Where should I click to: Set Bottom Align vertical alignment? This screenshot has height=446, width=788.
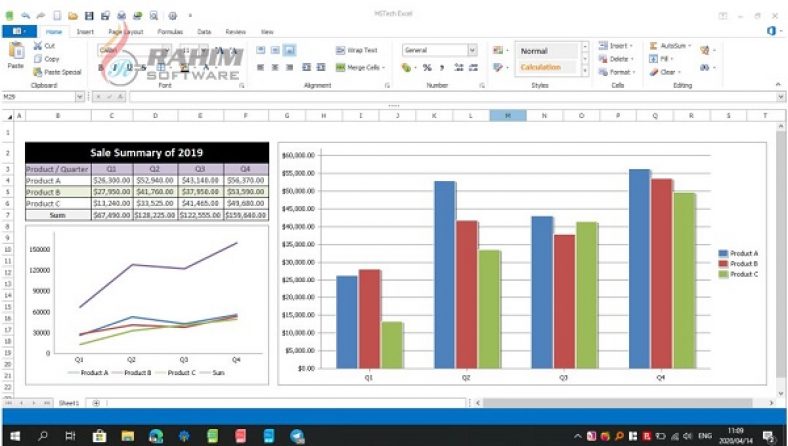(289, 50)
